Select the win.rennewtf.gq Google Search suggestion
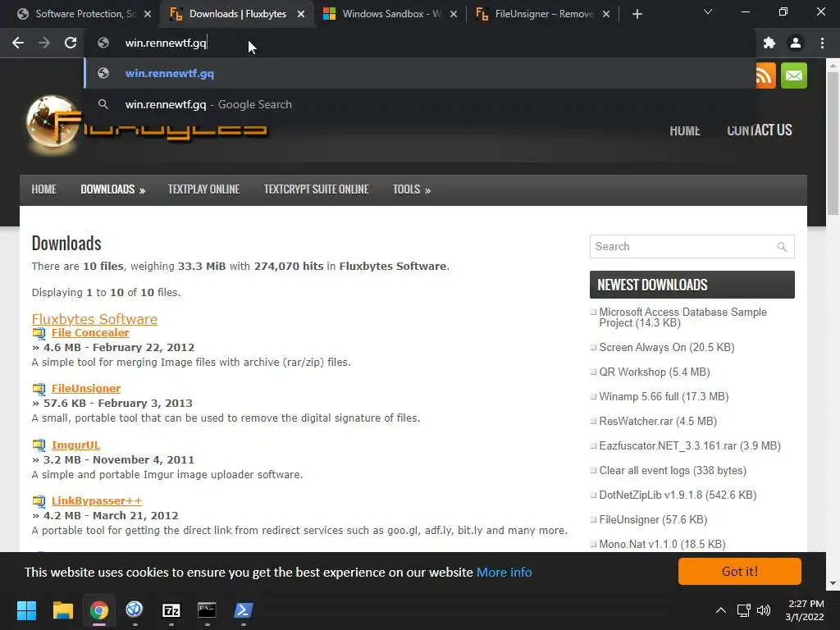The width and height of the screenshot is (840, 630). 420,104
